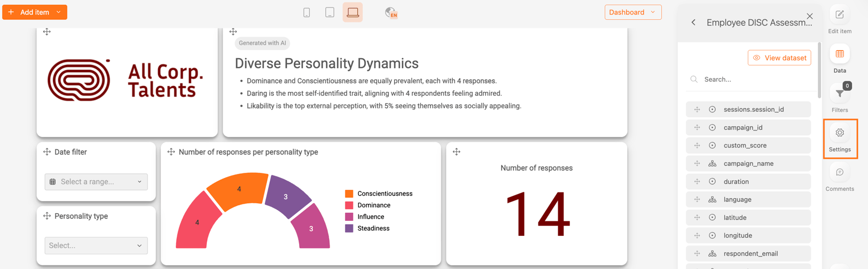Click the All Corp. Talents logo
The width and height of the screenshot is (868, 269).
point(126,80)
